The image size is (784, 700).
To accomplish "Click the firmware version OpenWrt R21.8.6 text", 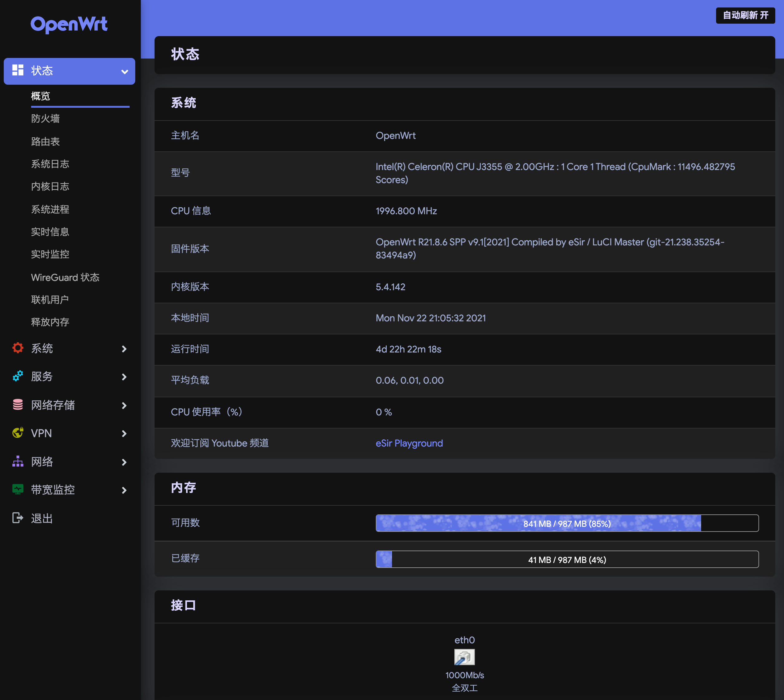I will [x=550, y=249].
